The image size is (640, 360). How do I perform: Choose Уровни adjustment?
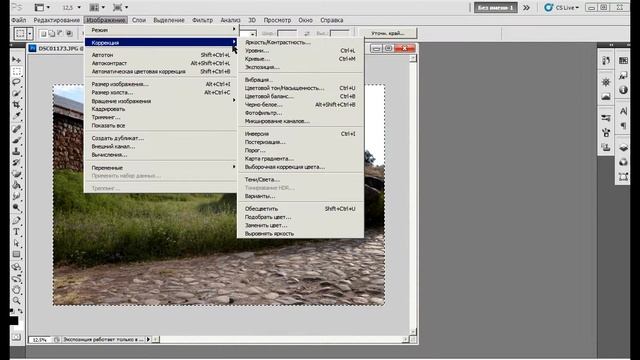coord(300,51)
